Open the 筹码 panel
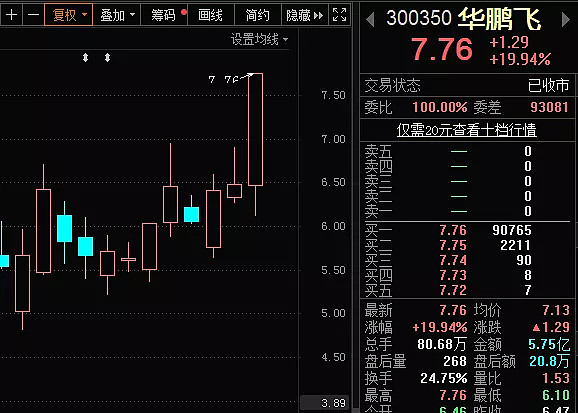Image resolution: width=578 pixels, height=413 pixels. point(164,15)
